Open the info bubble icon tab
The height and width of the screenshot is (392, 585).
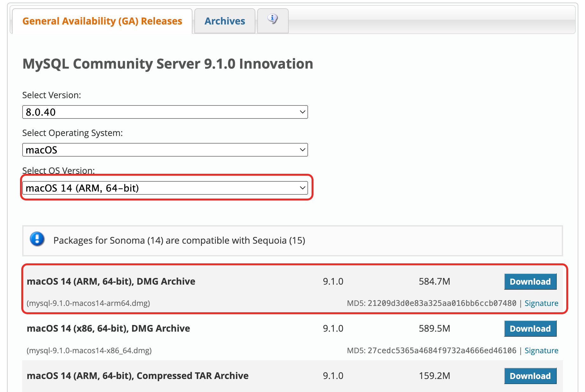point(272,20)
